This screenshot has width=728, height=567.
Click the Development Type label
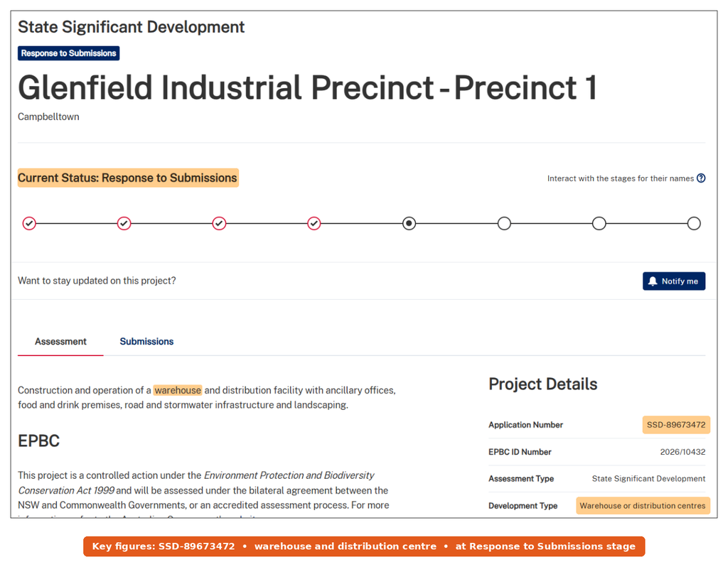523,506
